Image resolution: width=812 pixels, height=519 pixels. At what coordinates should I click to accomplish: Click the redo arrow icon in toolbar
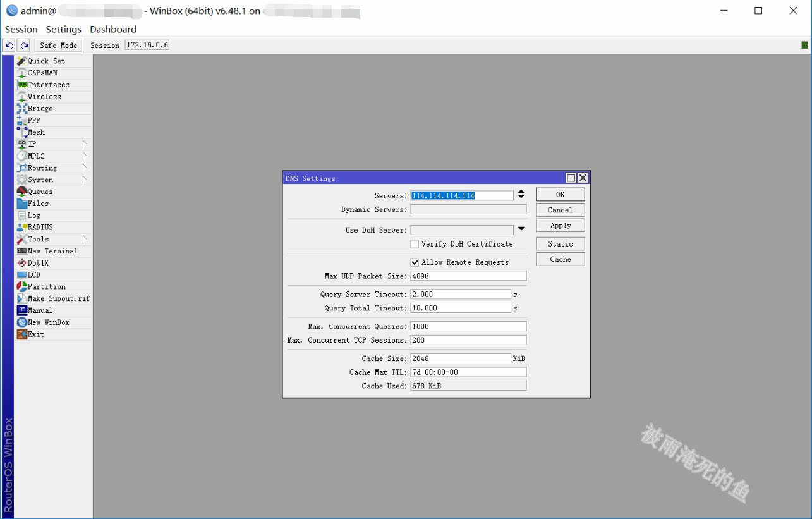(x=24, y=46)
